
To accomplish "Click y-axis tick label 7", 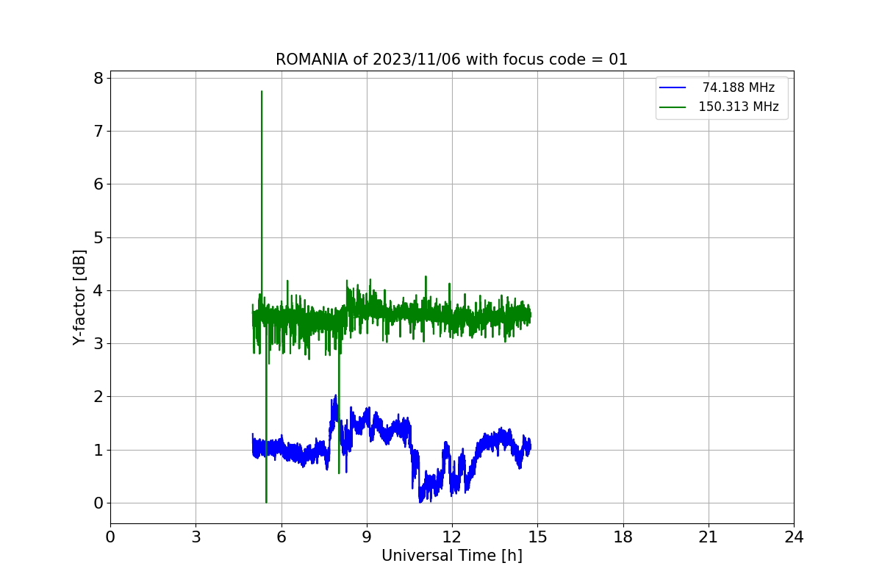I will 98,131.
